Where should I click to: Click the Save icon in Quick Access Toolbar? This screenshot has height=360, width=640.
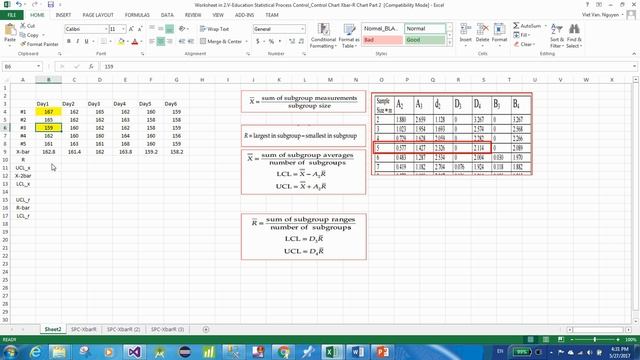[x=51, y=5]
